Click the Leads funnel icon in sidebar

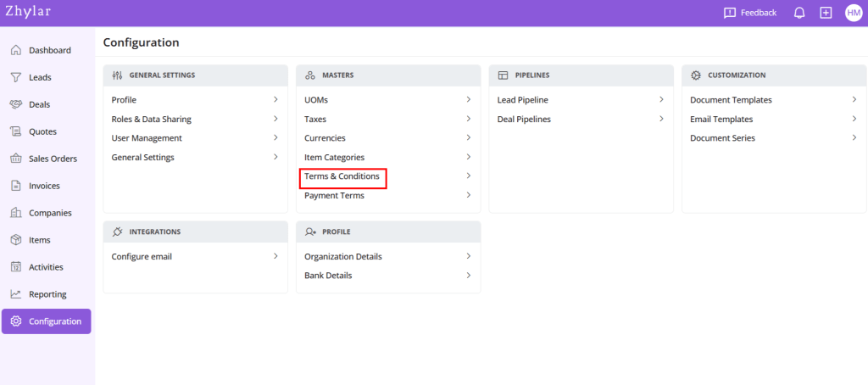[x=15, y=77]
